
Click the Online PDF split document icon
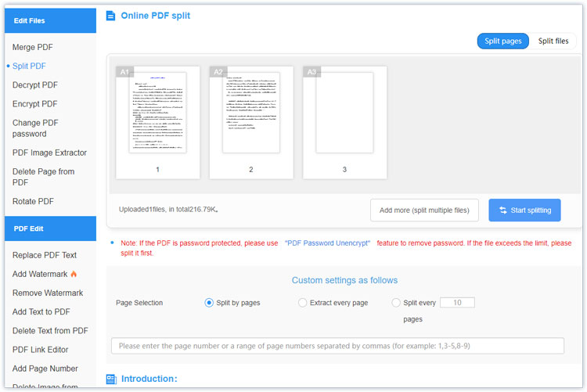pos(110,16)
